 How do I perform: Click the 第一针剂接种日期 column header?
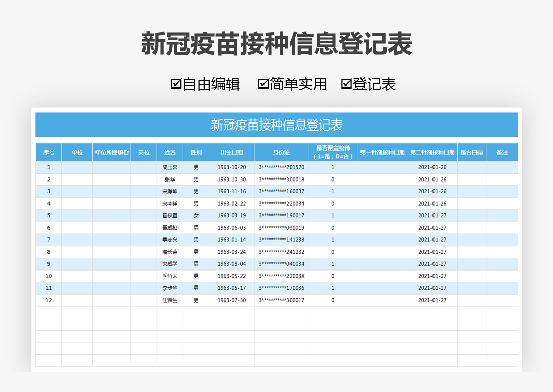point(381,152)
